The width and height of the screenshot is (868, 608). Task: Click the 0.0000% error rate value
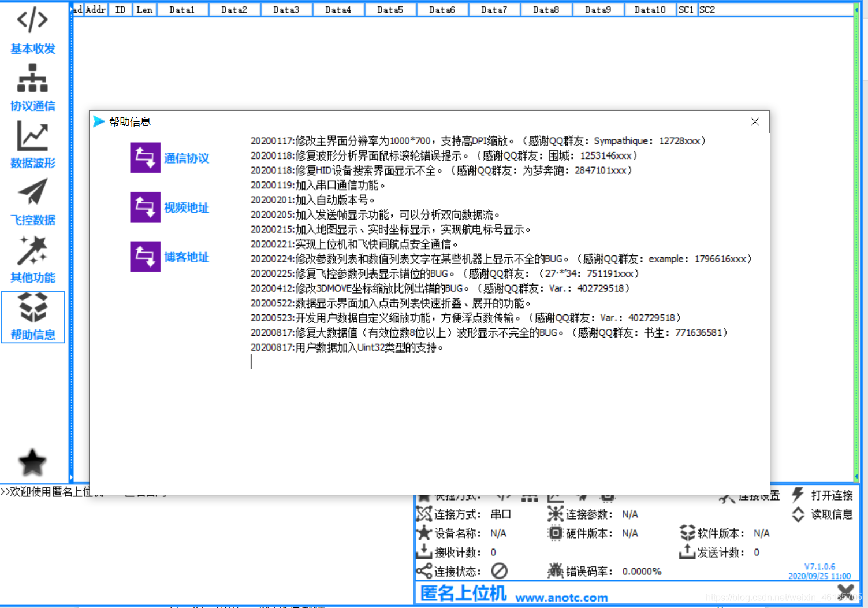coord(642,572)
